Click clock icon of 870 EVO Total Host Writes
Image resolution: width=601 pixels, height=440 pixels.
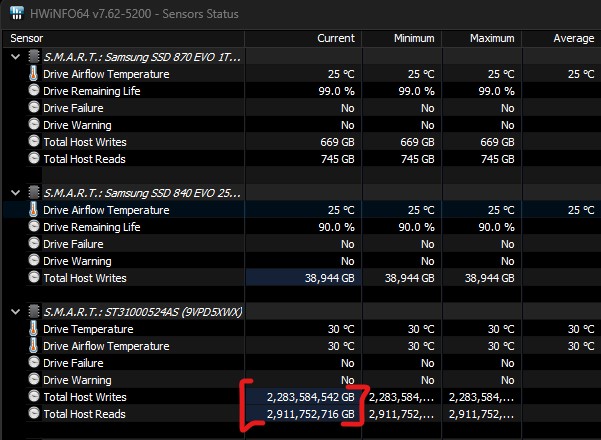point(34,141)
